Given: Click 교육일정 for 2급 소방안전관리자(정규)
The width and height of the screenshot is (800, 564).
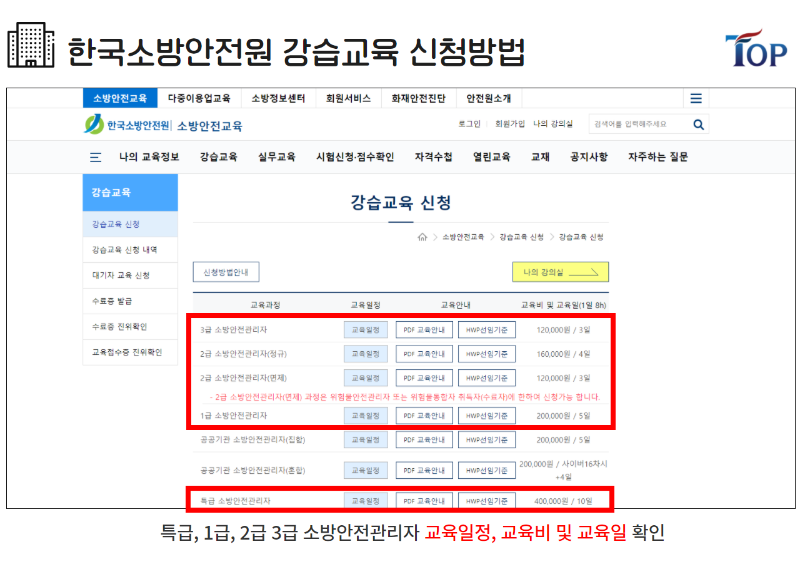Looking at the screenshot, I should (365, 354).
